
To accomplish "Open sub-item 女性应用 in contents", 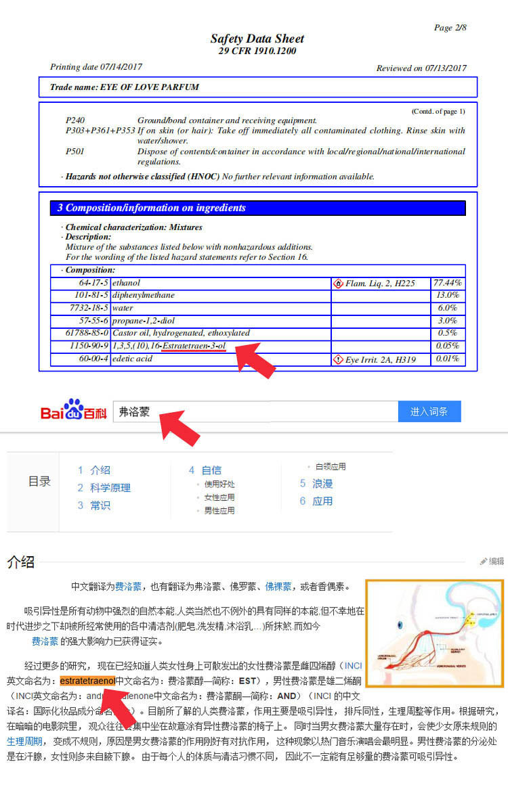I will click(219, 497).
